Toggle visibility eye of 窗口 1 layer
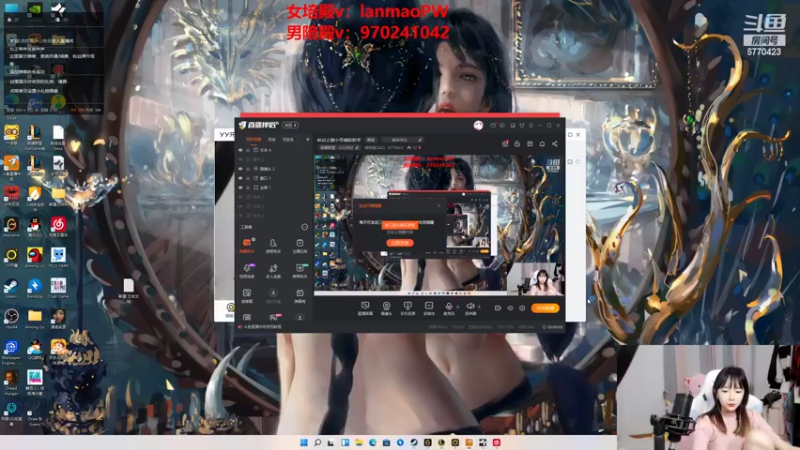800x450 pixels. (x=241, y=178)
